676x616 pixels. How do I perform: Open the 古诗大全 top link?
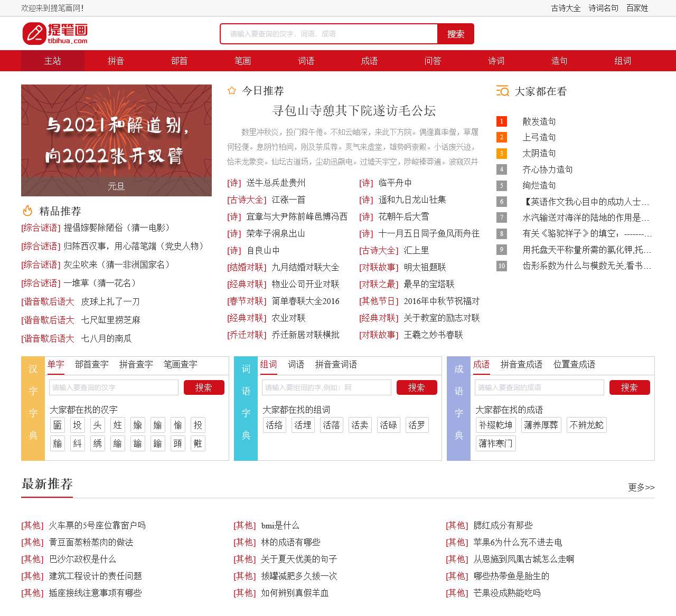tap(566, 8)
